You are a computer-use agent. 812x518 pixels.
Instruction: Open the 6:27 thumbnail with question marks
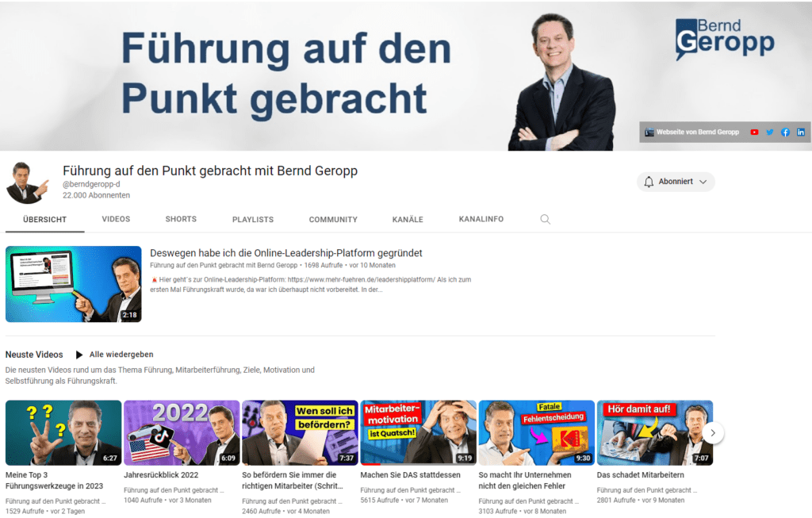pos(63,432)
